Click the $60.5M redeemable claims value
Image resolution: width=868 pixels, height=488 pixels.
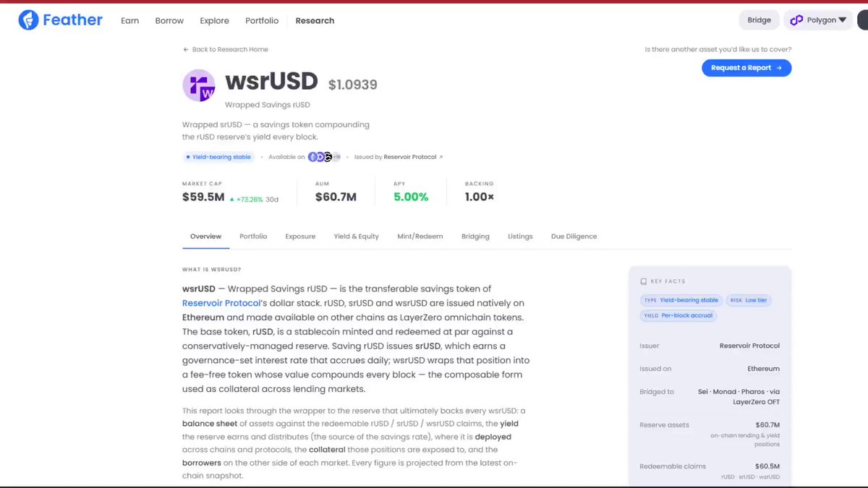coord(767,466)
